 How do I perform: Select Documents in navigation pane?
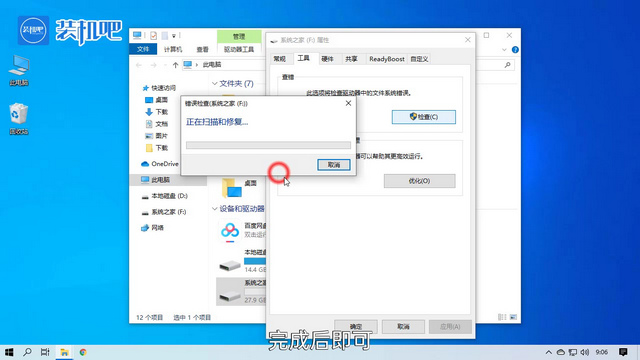click(x=157, y=124)
